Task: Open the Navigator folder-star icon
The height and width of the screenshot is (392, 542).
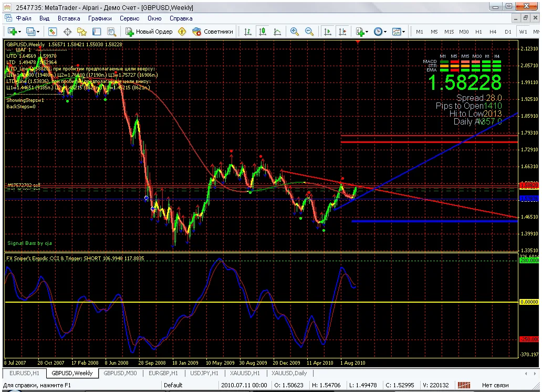Action: (82, 32)
